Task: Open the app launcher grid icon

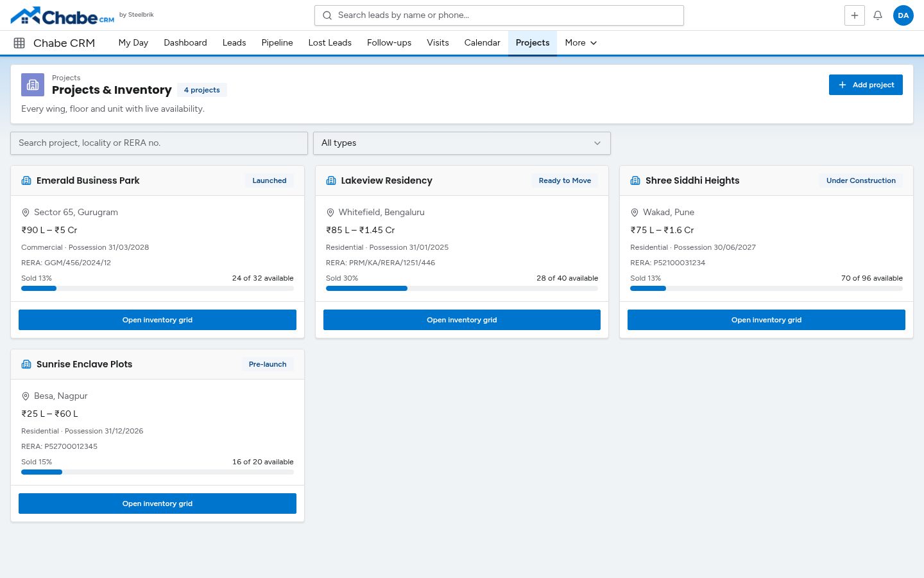Action: click(x=19, y=43)
